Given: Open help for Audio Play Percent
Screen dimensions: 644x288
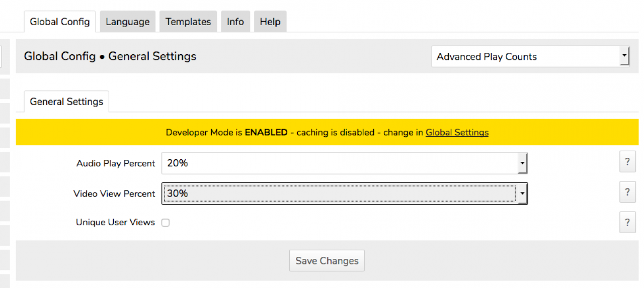Looking at the screenshot, I should 627,162.
